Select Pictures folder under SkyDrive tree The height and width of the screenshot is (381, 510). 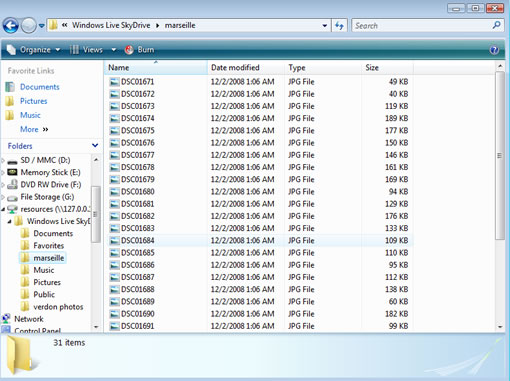point(47,282)
